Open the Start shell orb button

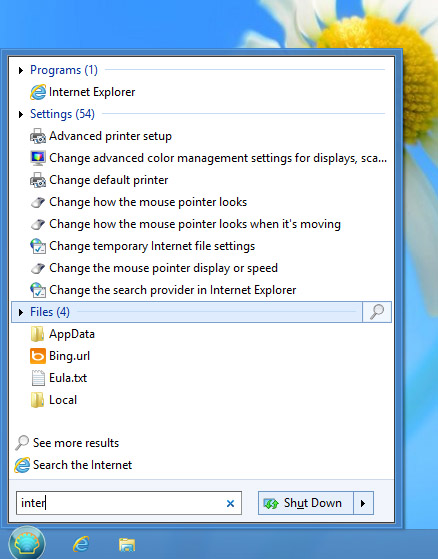point(27,543)
